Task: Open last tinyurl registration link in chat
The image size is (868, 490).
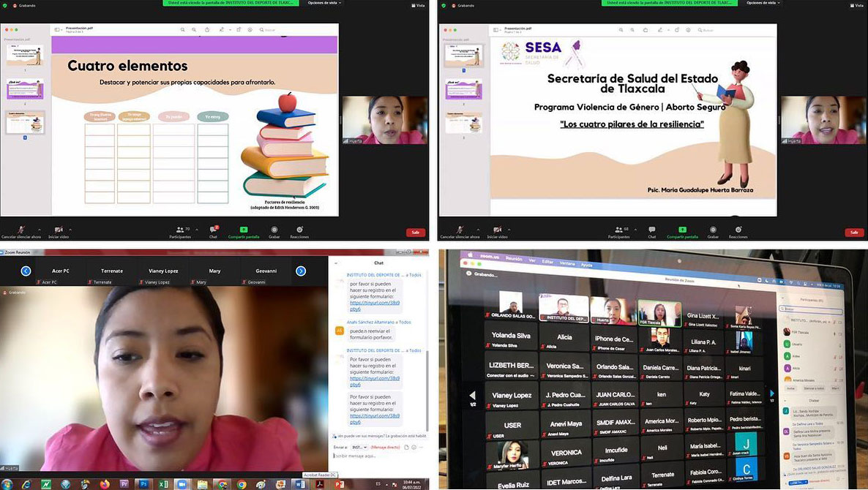Action: click(375, 418)
